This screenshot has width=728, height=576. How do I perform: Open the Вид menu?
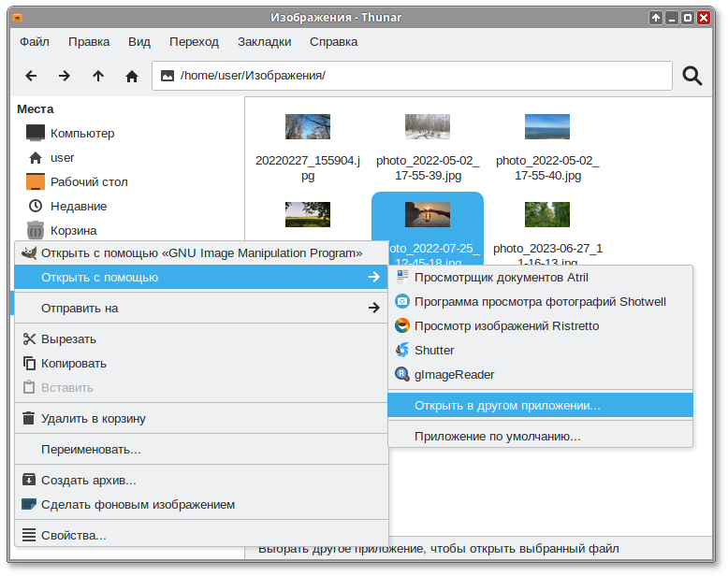tap(139, 42)
